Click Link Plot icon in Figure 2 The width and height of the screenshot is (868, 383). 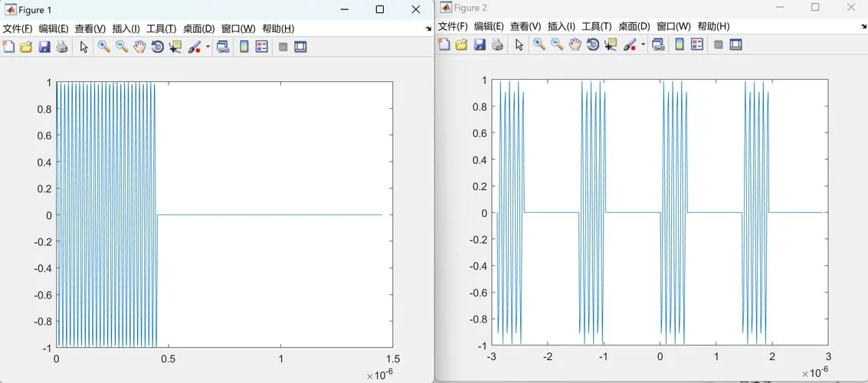[658, 45]
